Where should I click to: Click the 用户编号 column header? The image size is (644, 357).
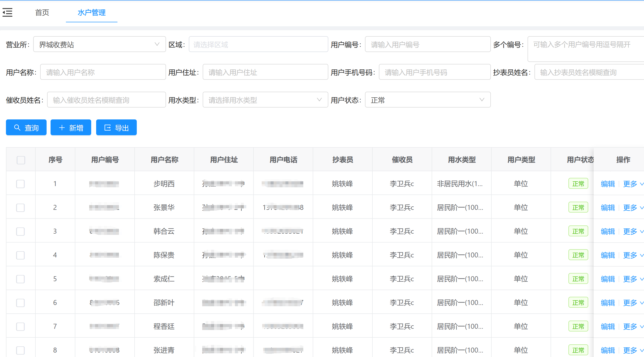tap(105, 160)
